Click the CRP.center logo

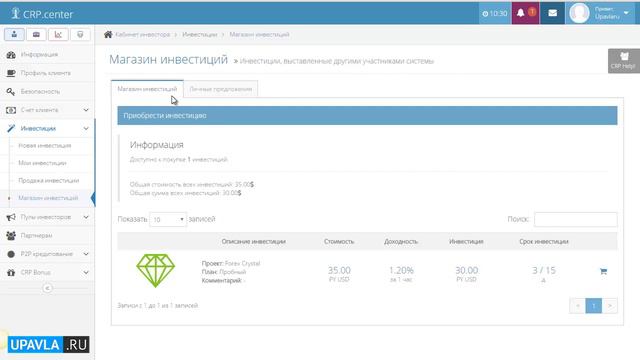[x=42, y=14]
